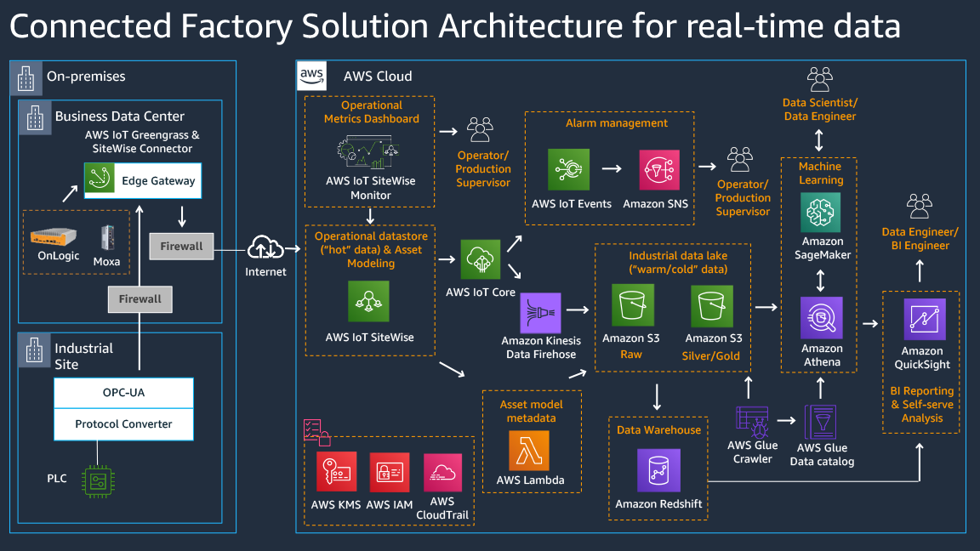Image resolution: width=980 pixels, height=551 pixels.
Task: Enable the upper Firewall block
Action: coord(181,246)
